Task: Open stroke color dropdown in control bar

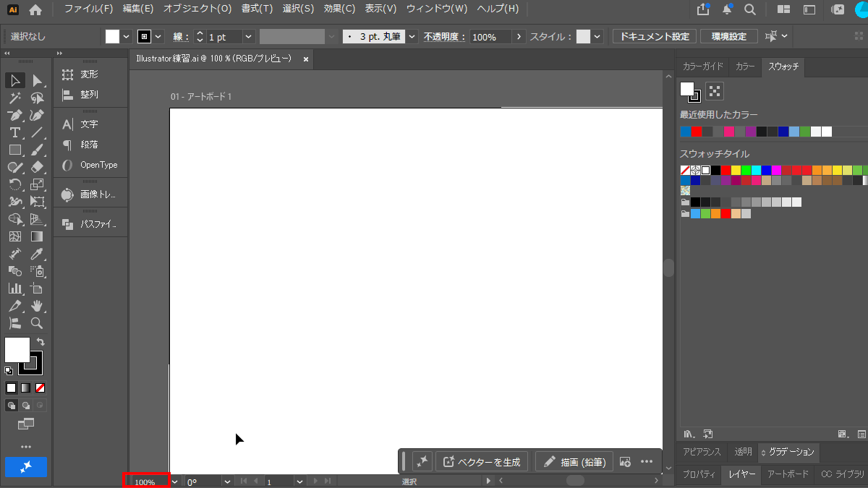Action: (x=159, y=37)
